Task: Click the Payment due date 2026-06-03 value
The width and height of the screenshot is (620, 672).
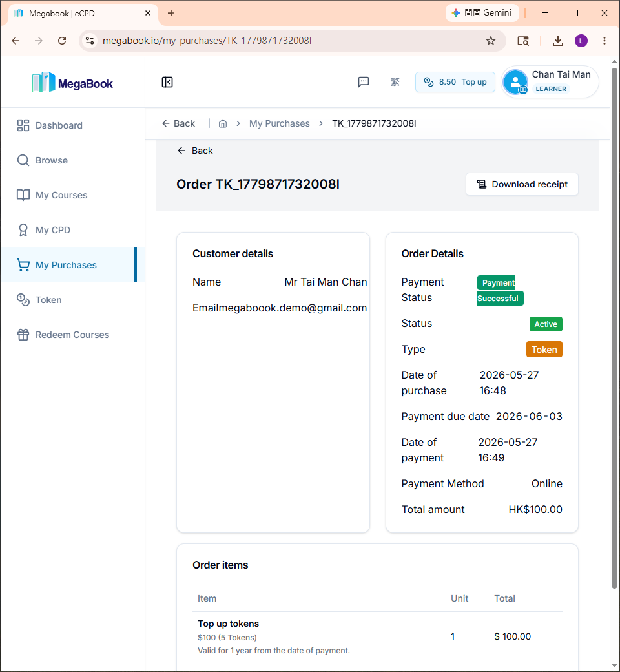Action: tap(529, 416)
